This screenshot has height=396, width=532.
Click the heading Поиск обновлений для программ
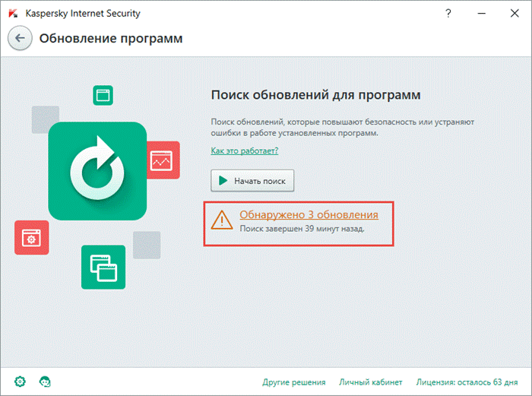(x=315, y=95)
